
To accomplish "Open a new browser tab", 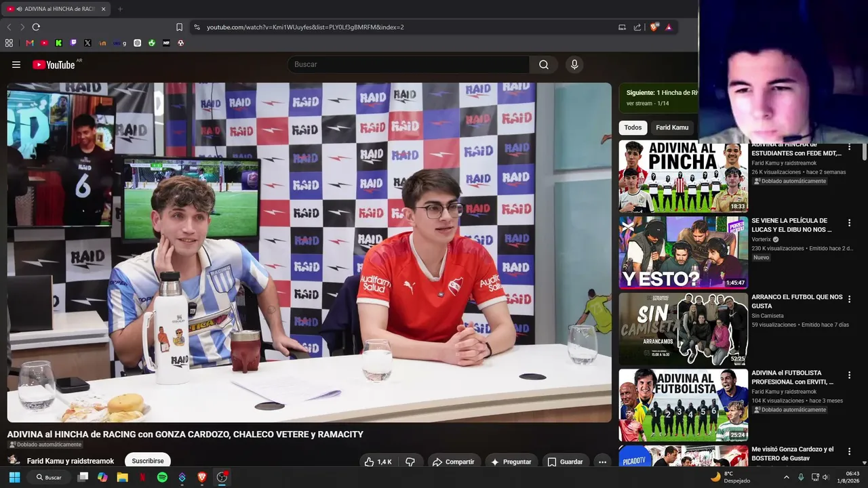I will pyautogui.click(x=120, y=9).
